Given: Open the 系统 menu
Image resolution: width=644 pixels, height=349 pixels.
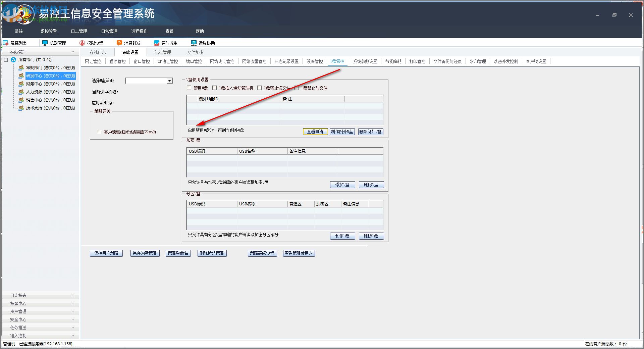Looking at the screenshot, I should point(19,31).
